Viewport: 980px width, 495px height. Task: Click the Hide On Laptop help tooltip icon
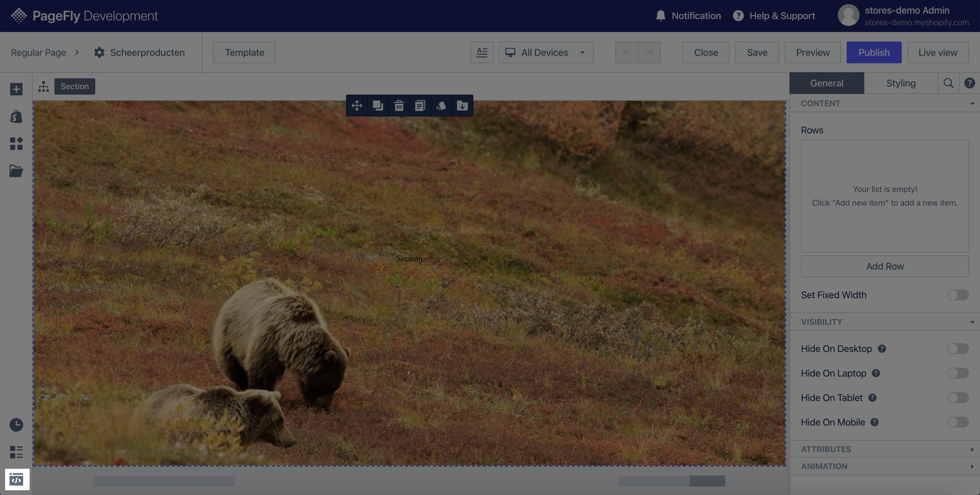876,373
